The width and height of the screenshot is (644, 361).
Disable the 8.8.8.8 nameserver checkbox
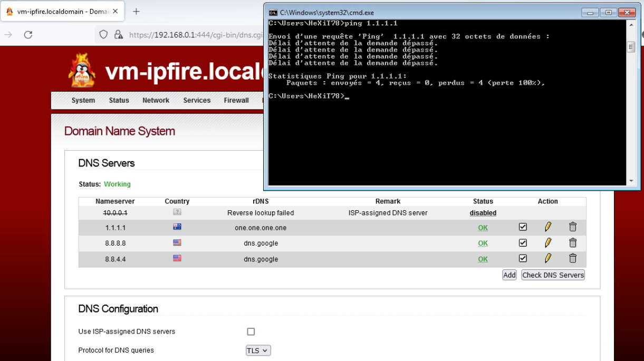tap(523, 243)
